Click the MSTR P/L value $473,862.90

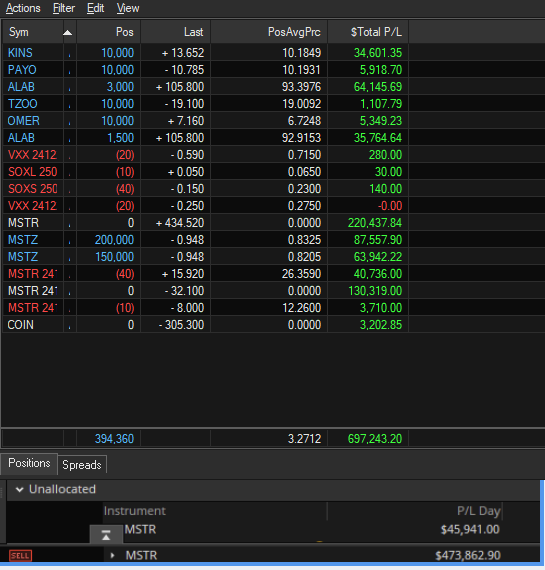click(468, 555)
